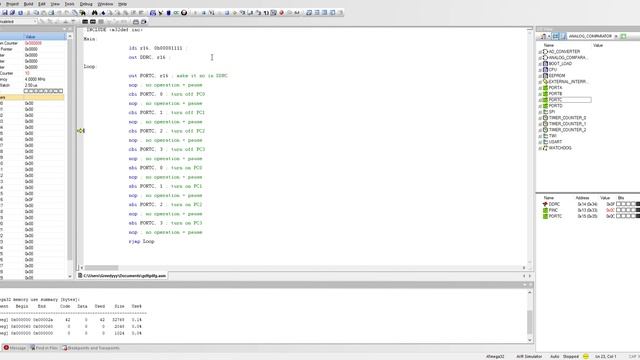Toggle the first bit box in the PINC row

[618, 210]
